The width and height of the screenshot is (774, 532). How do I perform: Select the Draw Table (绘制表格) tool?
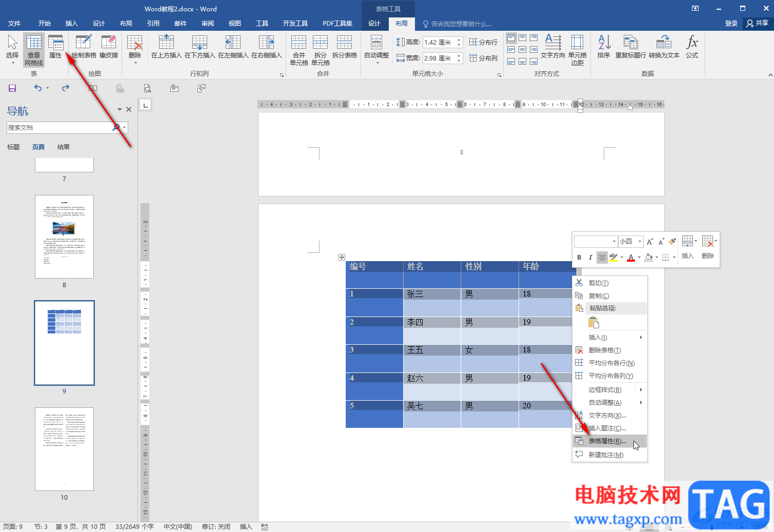(x=84, y=47)
